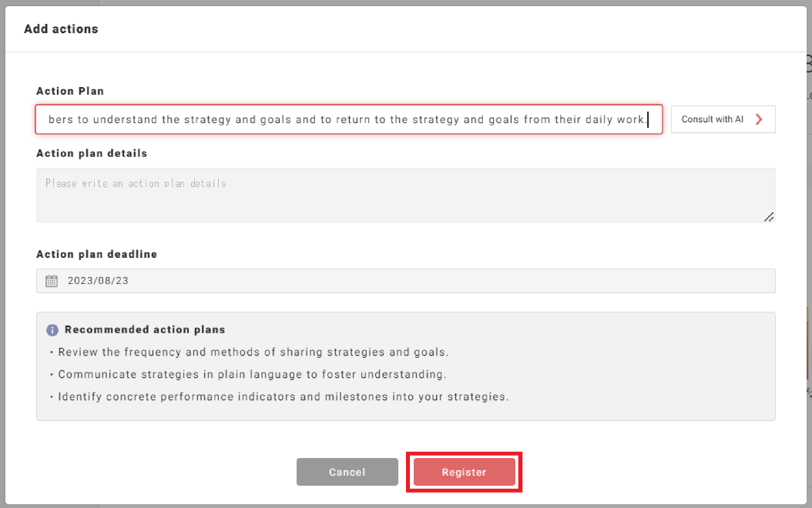Select the 'Review the frequency and methods' recommendation
Viewport: 812px width, 508px height.
click(x=253, y=353)
